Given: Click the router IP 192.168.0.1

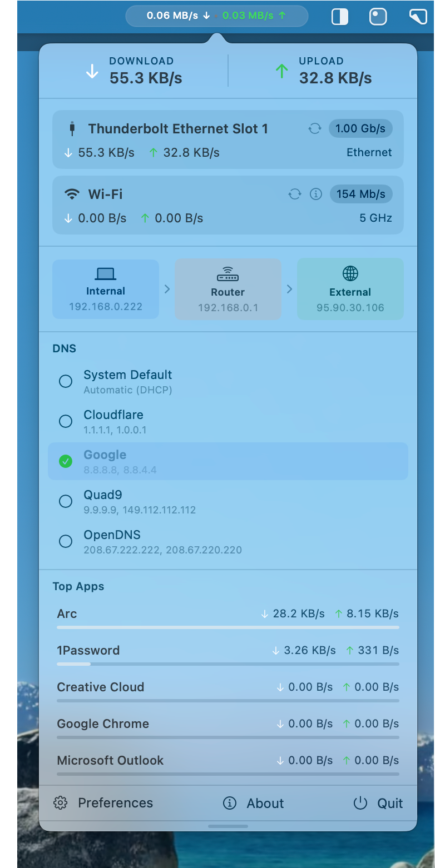Looking at the screenshot, I should point(228,307).
